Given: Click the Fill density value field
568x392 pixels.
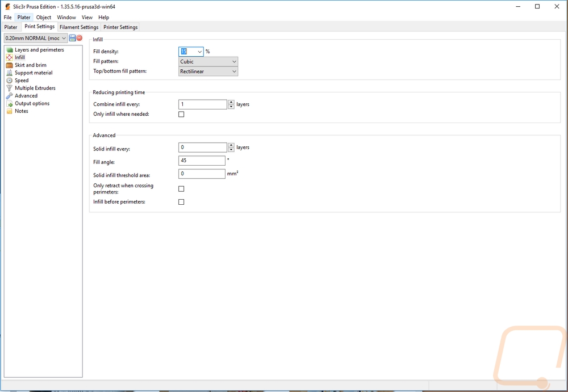Looking at the screenshot, I should 187,52.
